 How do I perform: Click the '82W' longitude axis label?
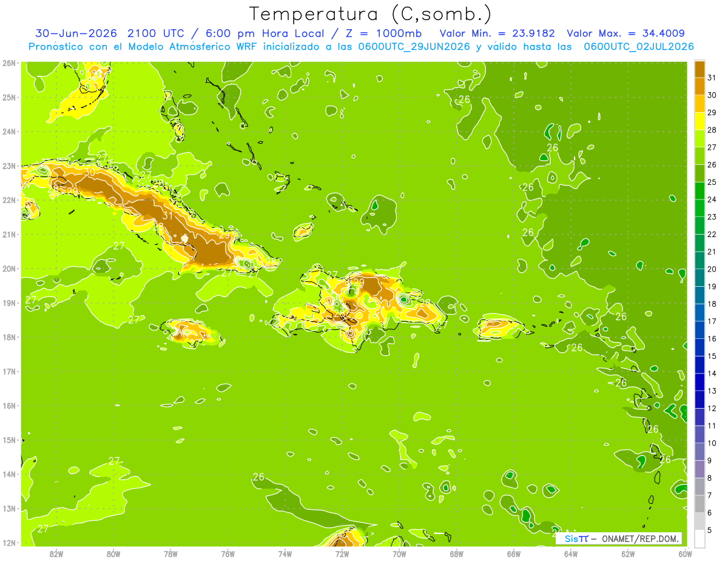point(56,554)
